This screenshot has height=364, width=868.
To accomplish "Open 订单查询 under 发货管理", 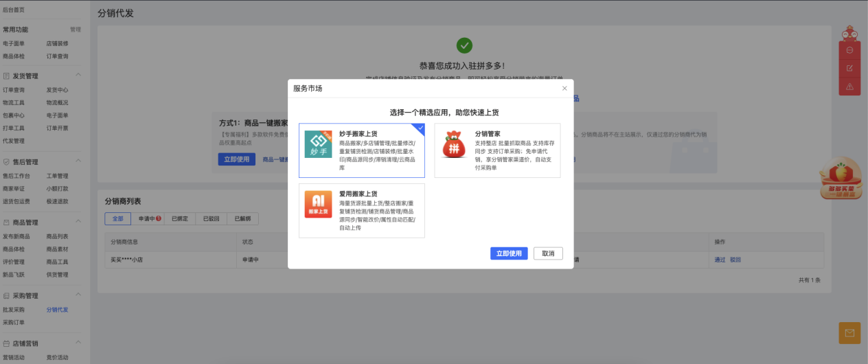I will click(x=14, y=90).
